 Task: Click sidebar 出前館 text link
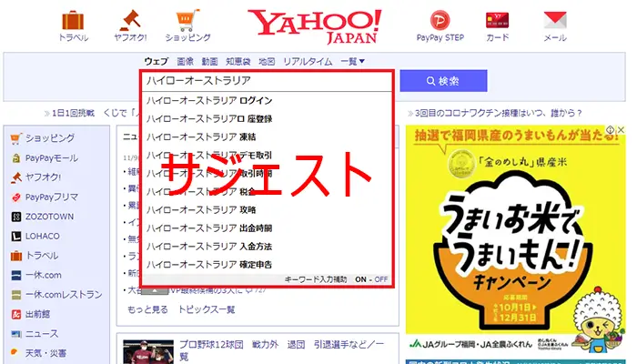(37, 314)
